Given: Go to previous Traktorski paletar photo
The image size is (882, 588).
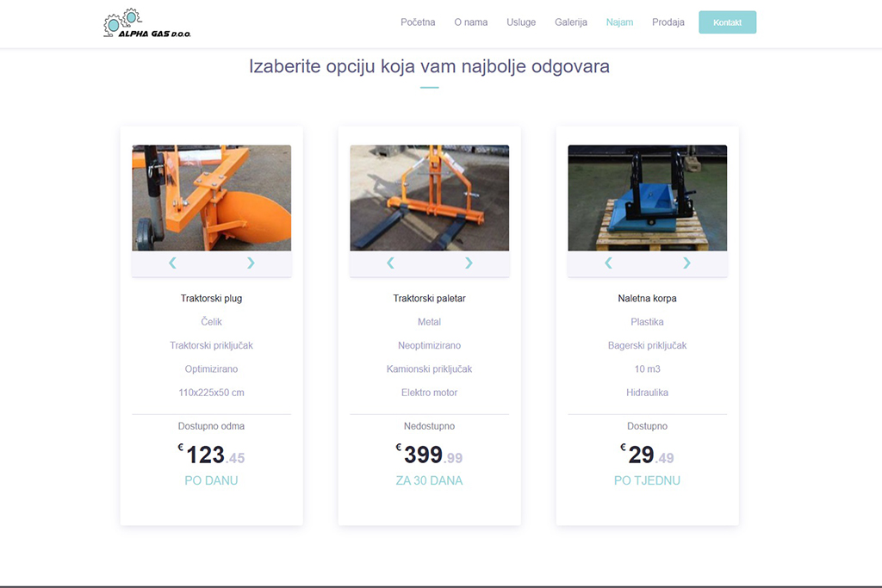Looking at the screenshot, I should tap(390, 263).
